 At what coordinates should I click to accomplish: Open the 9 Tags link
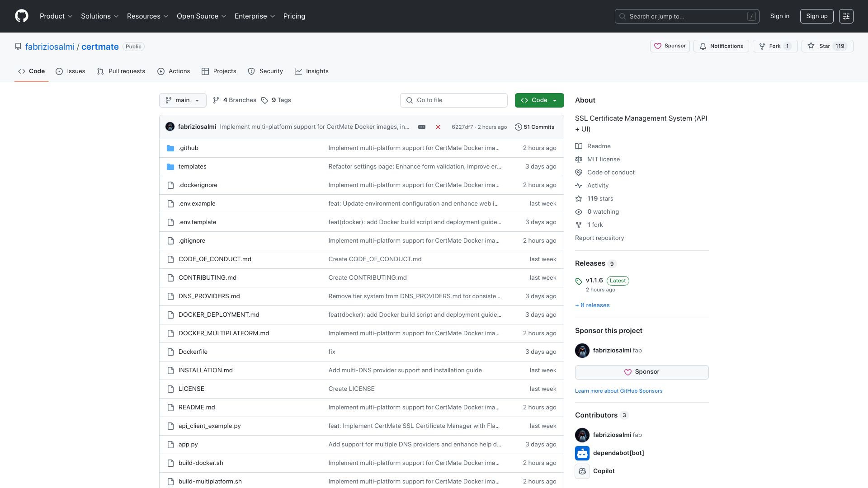pos(276,100)
